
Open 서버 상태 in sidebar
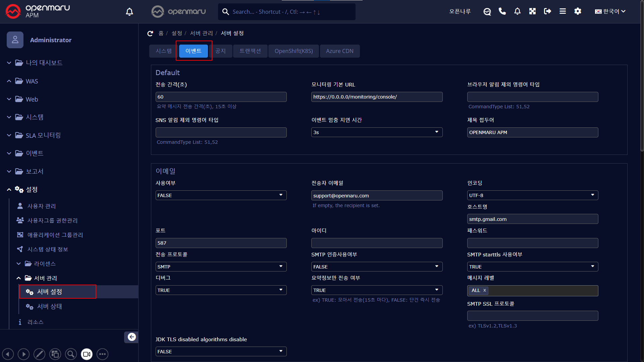pos(49,306)
